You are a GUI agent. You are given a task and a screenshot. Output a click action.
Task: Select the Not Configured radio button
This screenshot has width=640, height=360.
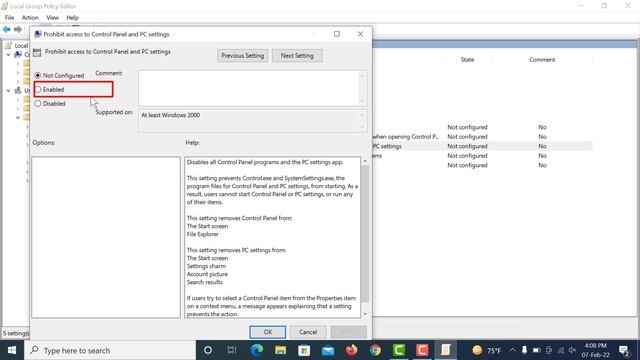[38, 76]
